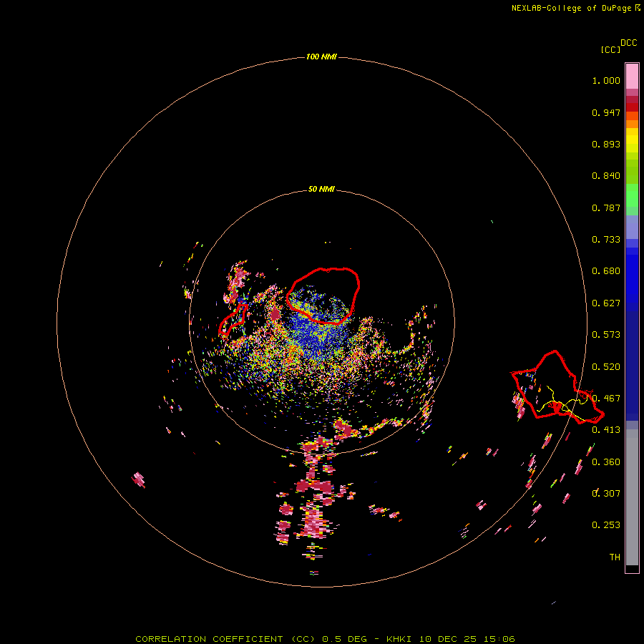Click the 0.467 scale value

(x=606, y=399)
